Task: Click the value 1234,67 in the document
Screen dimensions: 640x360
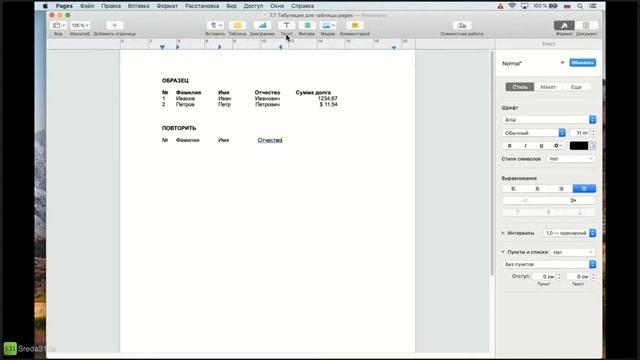Action: click(x=328, y=98)
